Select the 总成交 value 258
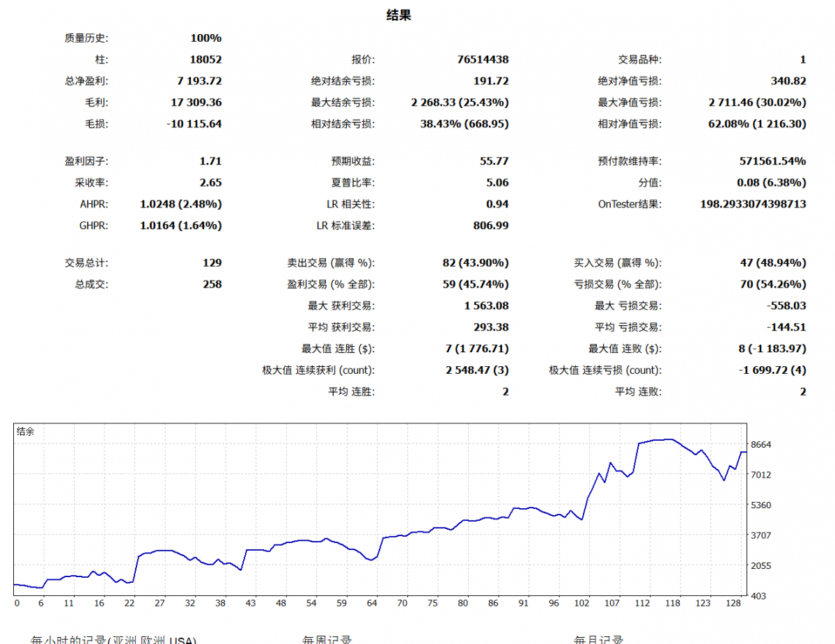 click(x=212, y=284)
